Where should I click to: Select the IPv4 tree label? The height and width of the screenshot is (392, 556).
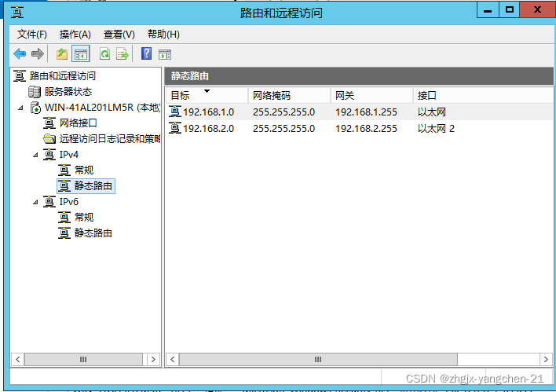[69, 155]
